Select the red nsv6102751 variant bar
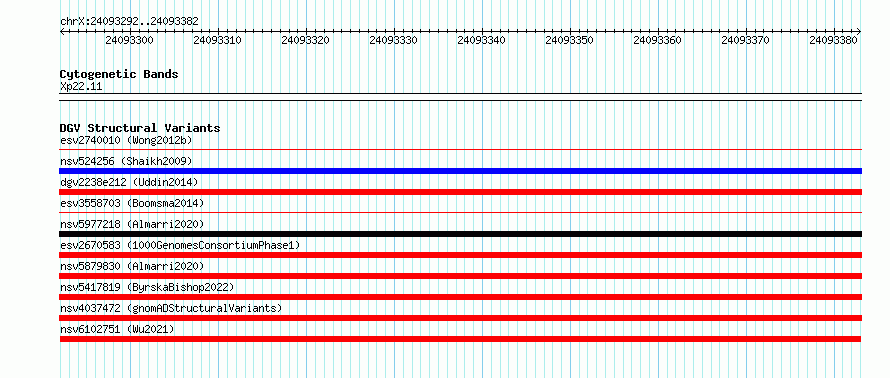This screenshot has height=378, width=890. click(460, 339)
